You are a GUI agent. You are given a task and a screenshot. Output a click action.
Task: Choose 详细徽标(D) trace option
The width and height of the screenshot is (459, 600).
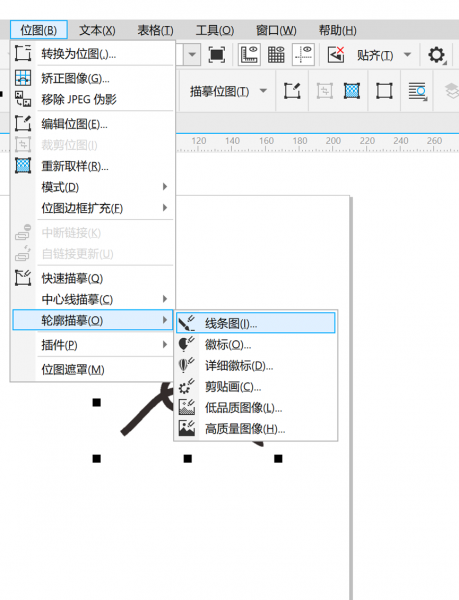pyautogui.click(x=256, y=365)
